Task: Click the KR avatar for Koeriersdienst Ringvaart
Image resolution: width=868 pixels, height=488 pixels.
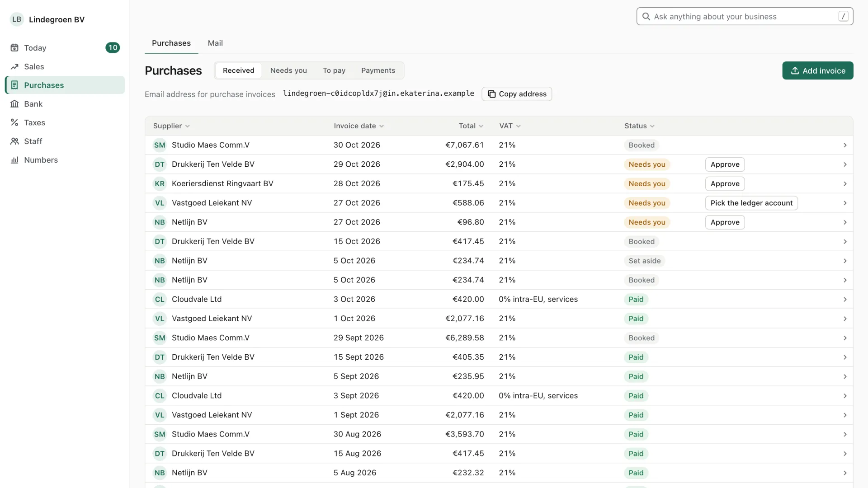Action: pyautogui.click(x=160, y=184)
